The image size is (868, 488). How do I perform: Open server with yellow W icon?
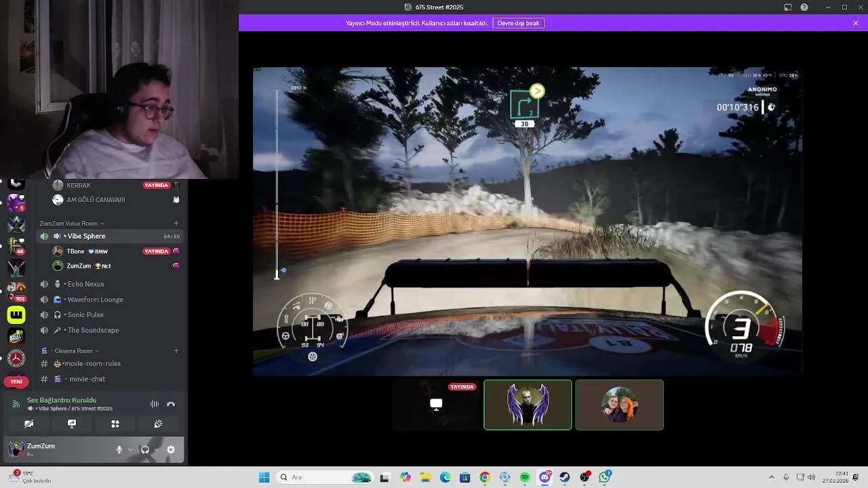point(16,314)
